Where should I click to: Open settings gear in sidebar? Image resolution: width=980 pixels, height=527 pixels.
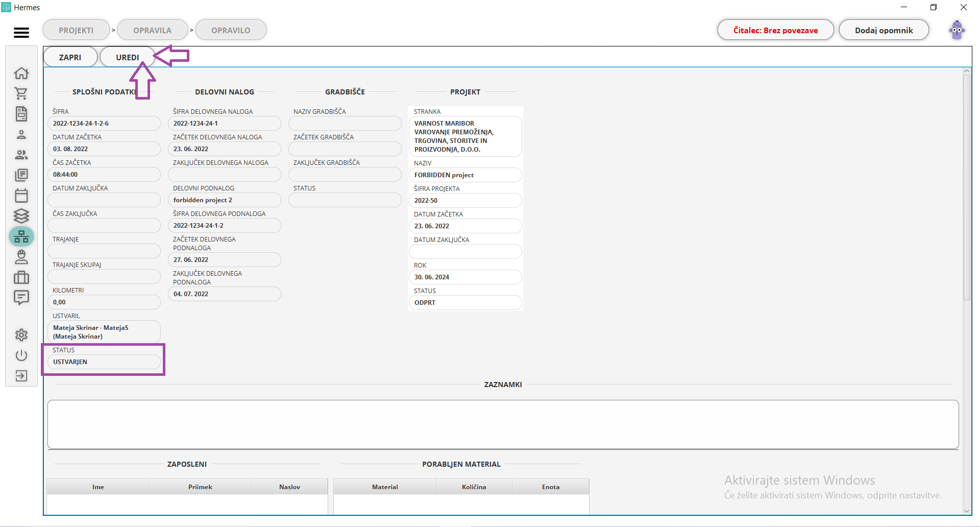click(x=21, y=335)
